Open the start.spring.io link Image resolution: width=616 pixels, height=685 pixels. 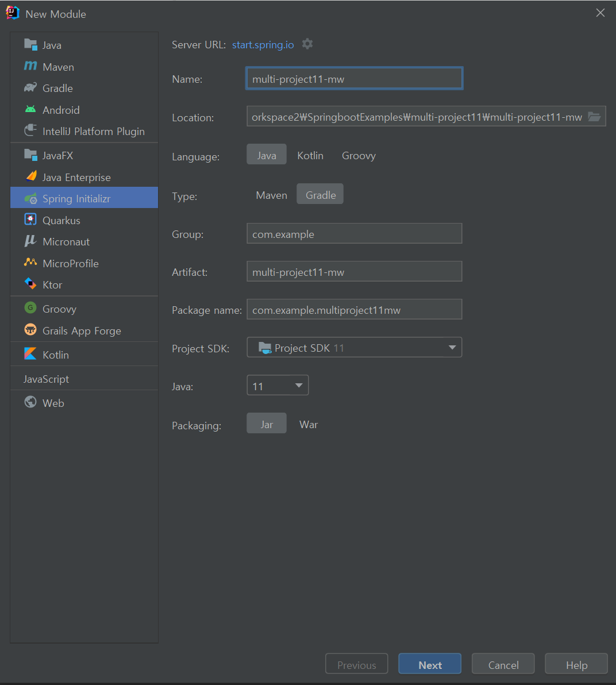[263, 44]
